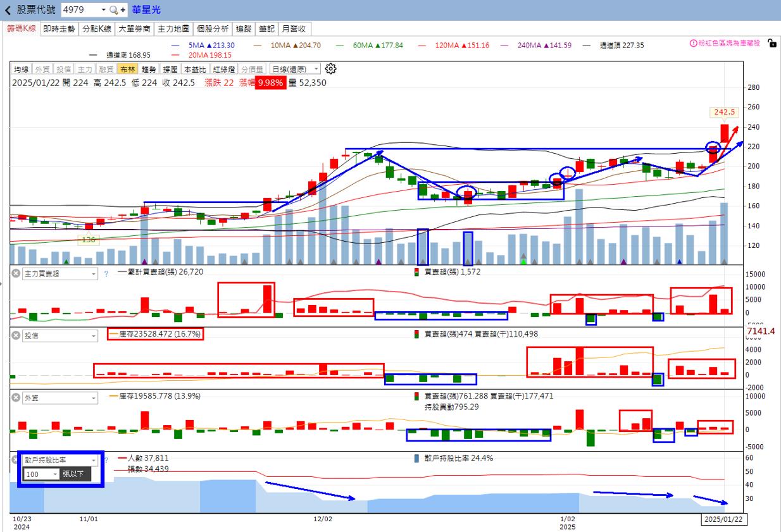This screenshot has height=532, width=781.
Task: Toggle the 融資 overlay button
Action: pyautogui.click(x=106, y=70)
